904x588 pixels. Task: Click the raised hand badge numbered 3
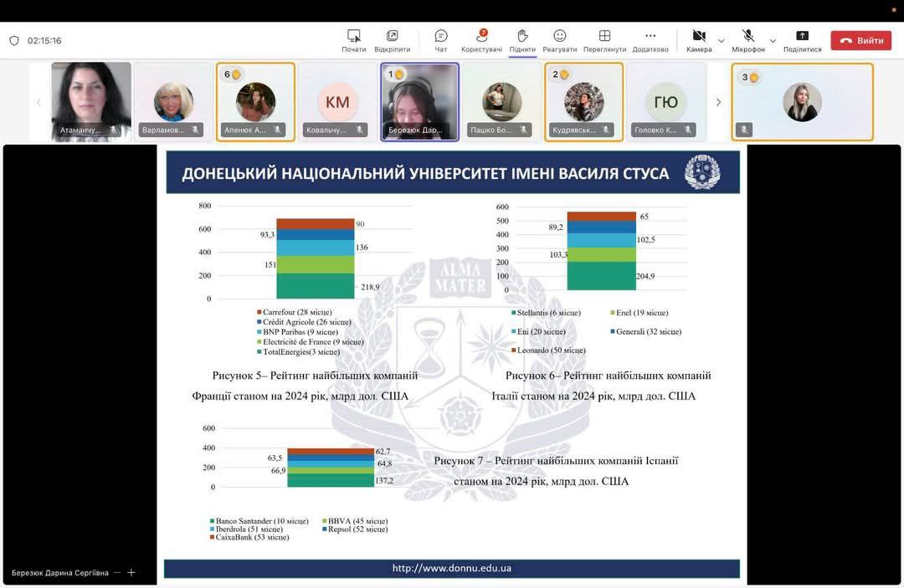(x=750, y=77)
